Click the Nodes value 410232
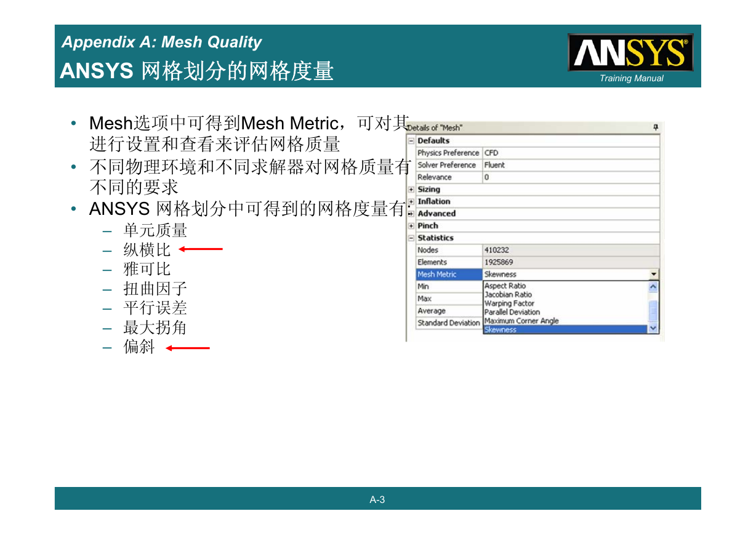756x535 pixels. pyautogui.click(x=496, y=250)
